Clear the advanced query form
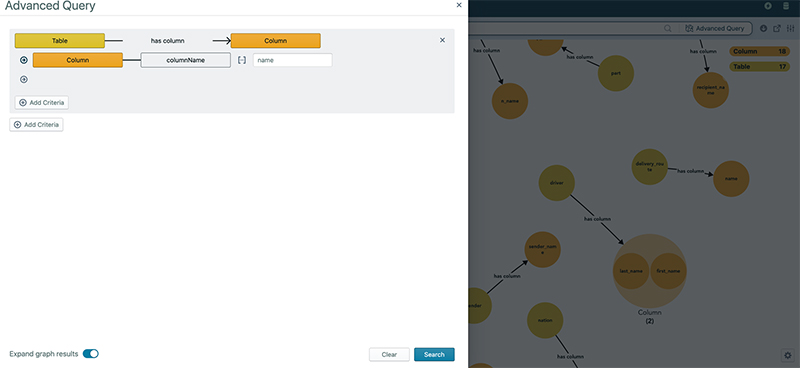Viewport: 800px width, 368px height. point(389,355)
